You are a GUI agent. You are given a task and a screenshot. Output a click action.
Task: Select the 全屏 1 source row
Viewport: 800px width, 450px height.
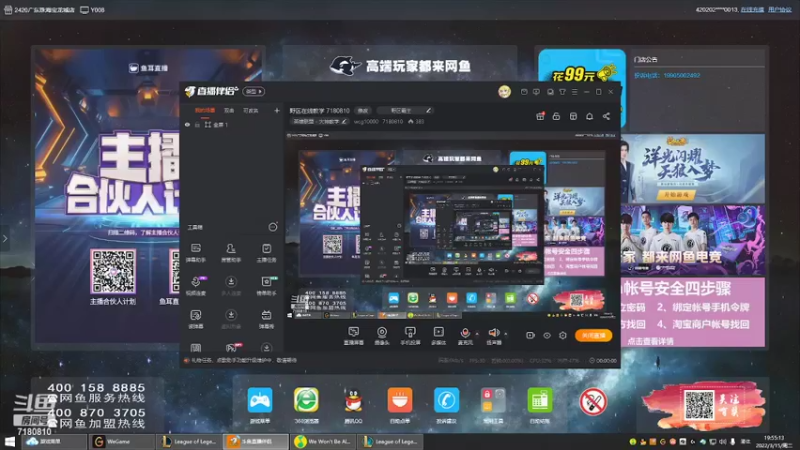click(232, 124)
